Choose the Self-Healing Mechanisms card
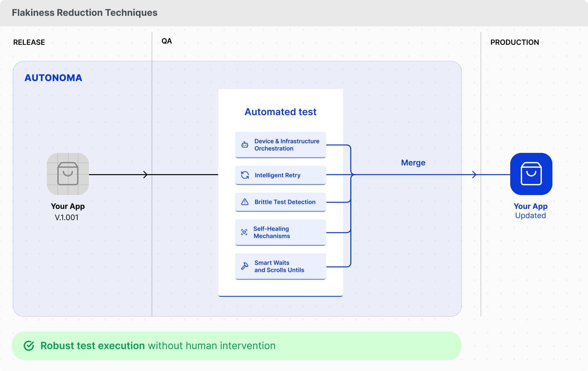Viewport: 588px width, 371px height. [x=280, y=232]
